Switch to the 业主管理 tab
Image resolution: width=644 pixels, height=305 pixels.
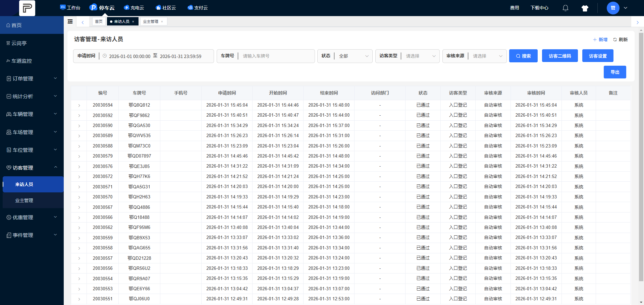click(151, 21)
